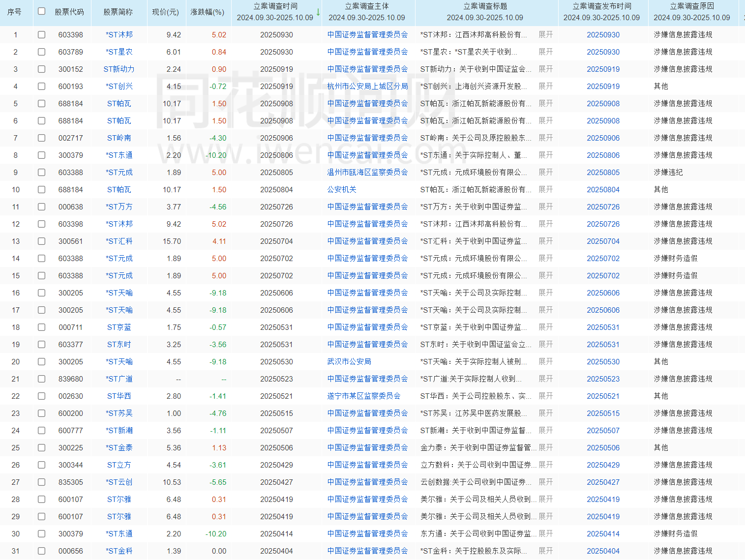Expand the title in row 1 *ST沐邦
745x560 pixels.
(546, 35)
